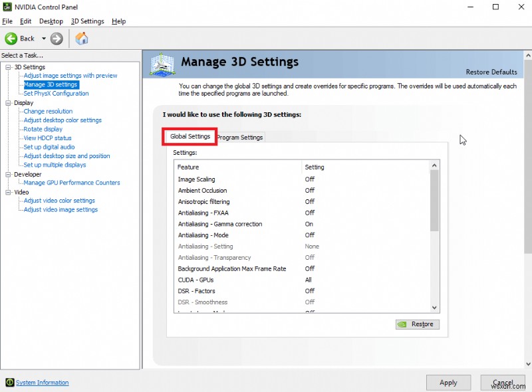Image resolution: width=532 pixels, height=392 pixels.
Task: Collapse the Developer tree branch
Action: click(7, 174)
